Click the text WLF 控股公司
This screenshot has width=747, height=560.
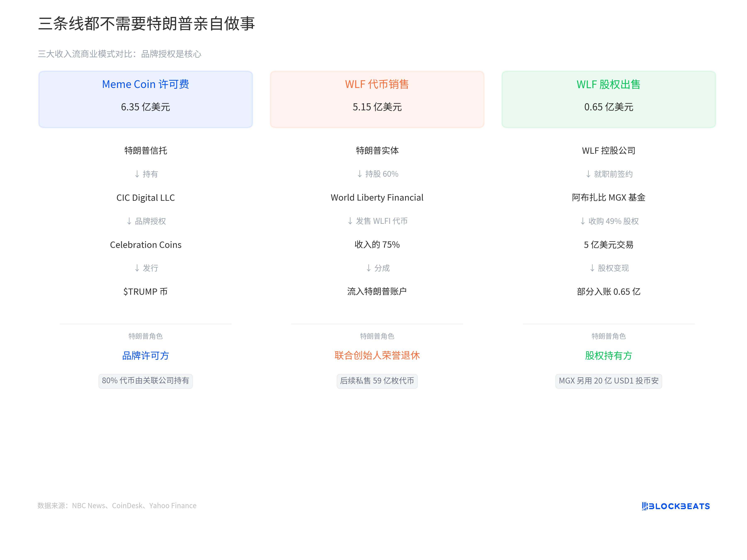point(609,151)
